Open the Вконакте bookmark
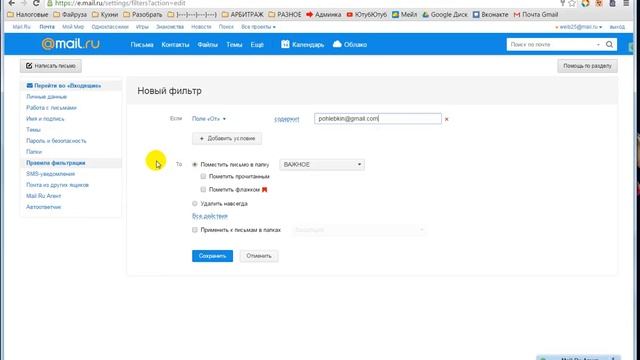This screenshot has width=640, height=360. point(491,14)
